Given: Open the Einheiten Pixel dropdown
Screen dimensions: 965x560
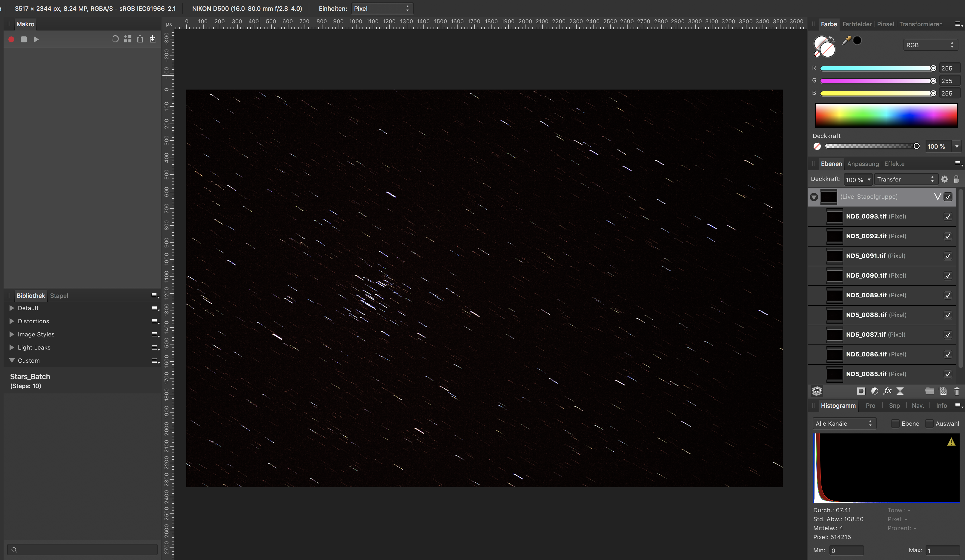Looking at the screenshot, I should click(x=382, y=8).
